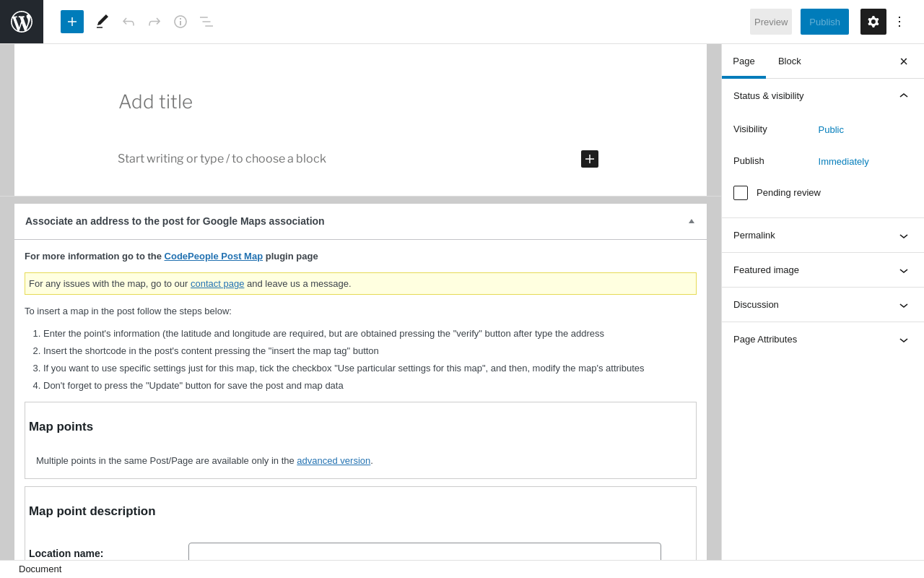Open the block inserter plus button
The image size is (924, 578).
(72, 22)
